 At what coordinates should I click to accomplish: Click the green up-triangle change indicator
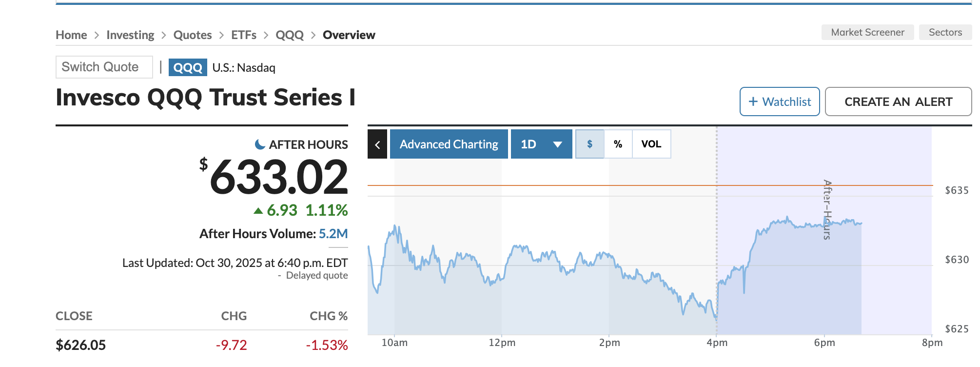point(258,211)
